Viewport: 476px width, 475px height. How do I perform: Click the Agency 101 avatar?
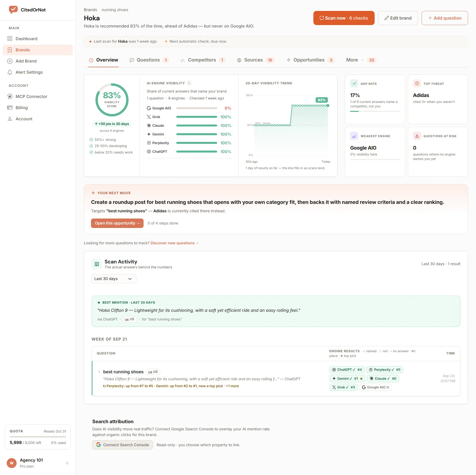pos(12,463)
